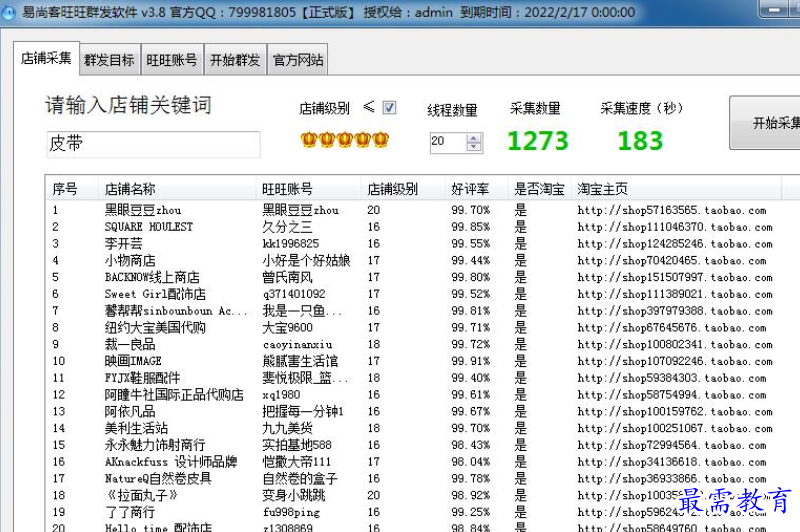Select the 李开芸 shop row
800x532 pixels.
pos(123,244)
